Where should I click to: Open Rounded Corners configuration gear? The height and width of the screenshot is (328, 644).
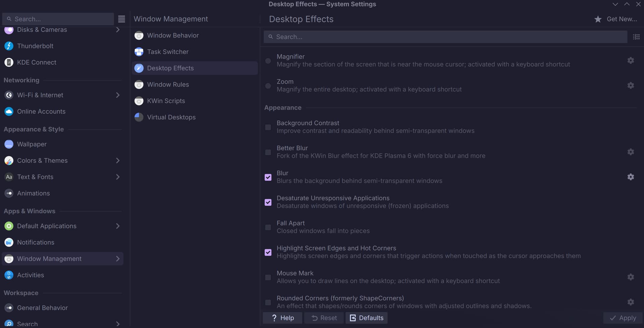(x=631, y=302)
